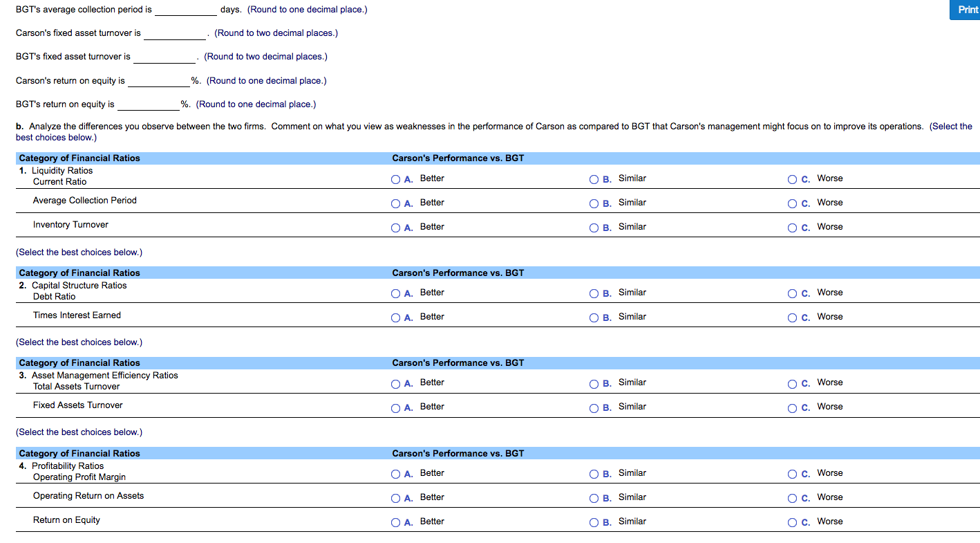Pick Better for Return on Equity

click(395, 522)
